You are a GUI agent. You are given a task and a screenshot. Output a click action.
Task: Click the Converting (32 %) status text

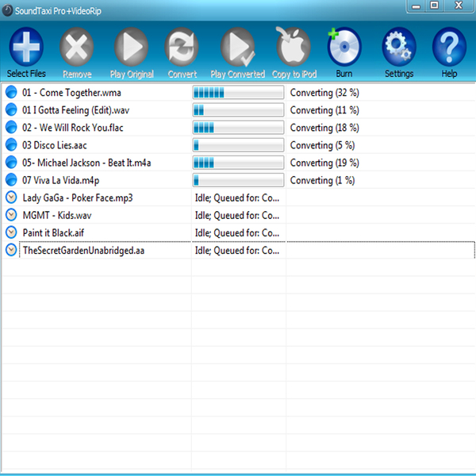324,93
